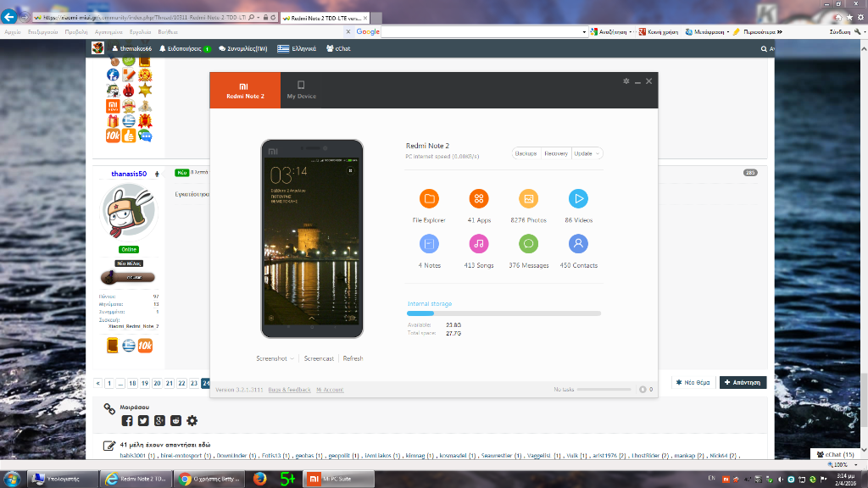Expand the Screenshot options dropdown
868x488 pixels.
(292, 358)
